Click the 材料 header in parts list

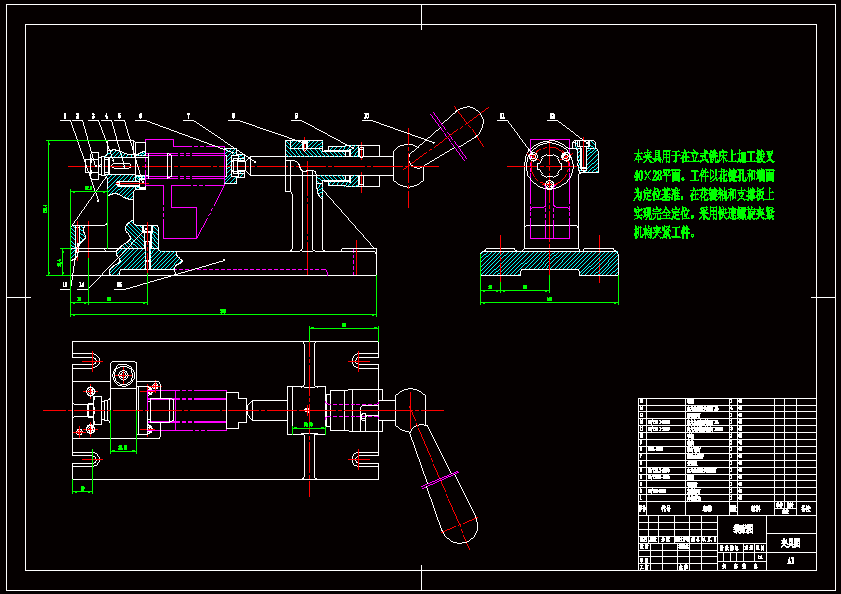coord(755,509)
